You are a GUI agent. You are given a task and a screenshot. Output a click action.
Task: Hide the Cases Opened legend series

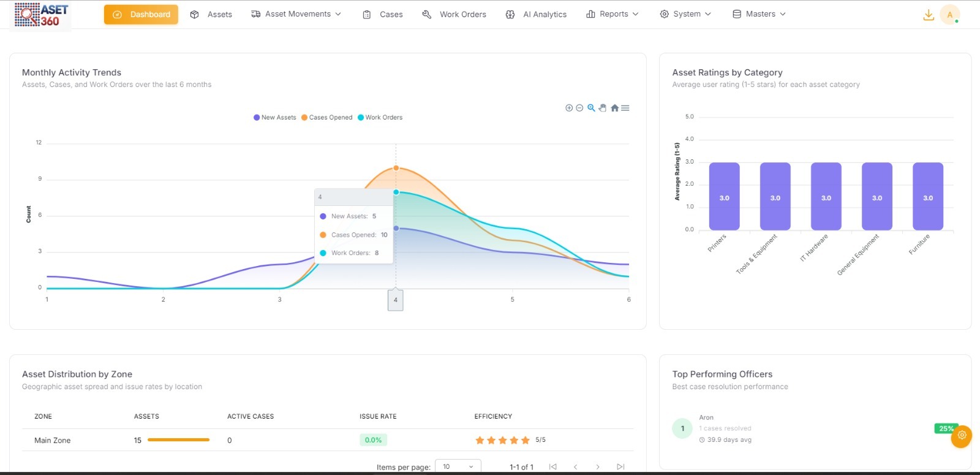(x=326, y=118)
